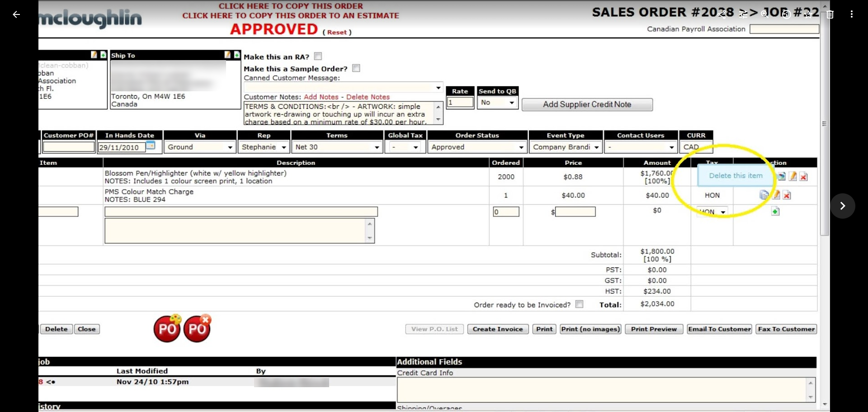Check the Make this an RA box
The width and height of the screenshot is (868, 412).
tap(318, 56)
